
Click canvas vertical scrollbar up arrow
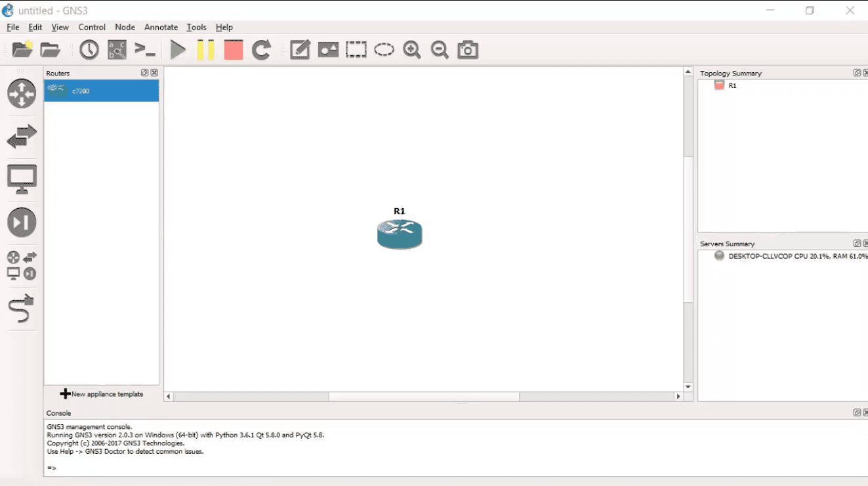tap(688, 72)
